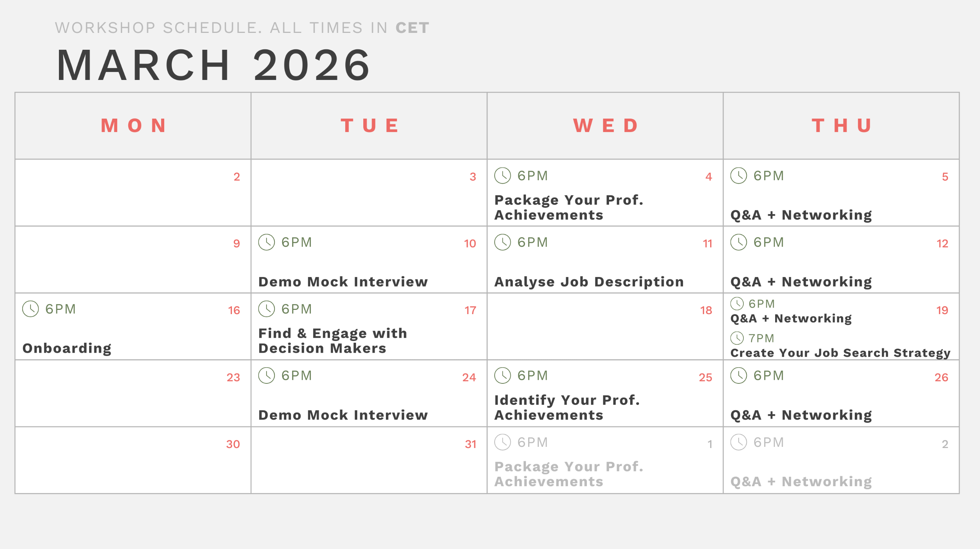Click the 7PM clock icon on March 19
The width and height of the screenshot is (980, 549).
[737, 338]
